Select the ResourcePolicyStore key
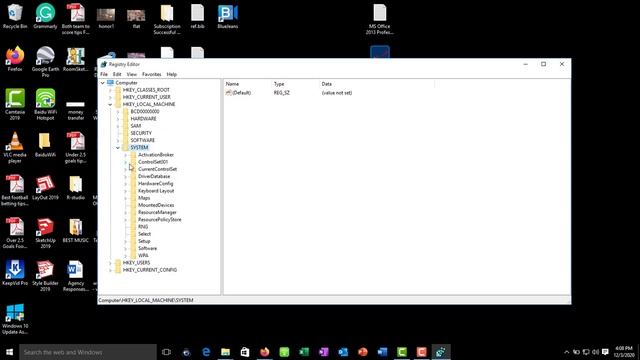640x360 pixels. click(160, 220)
